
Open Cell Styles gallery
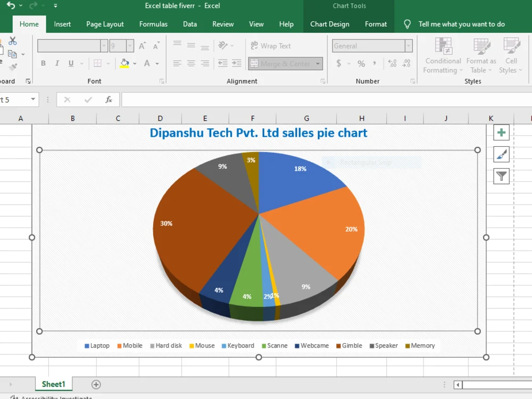511,56
